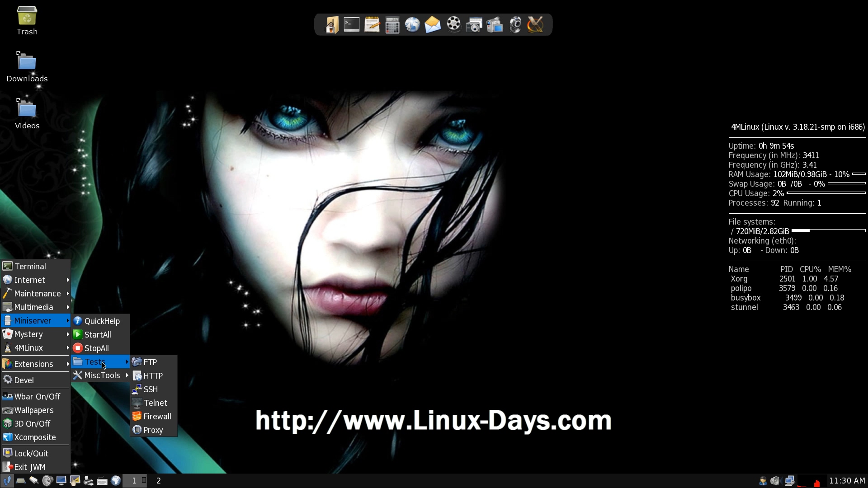Click the taskbar eject drive icon
Screen dimensions: 868x488
point(20,481)
